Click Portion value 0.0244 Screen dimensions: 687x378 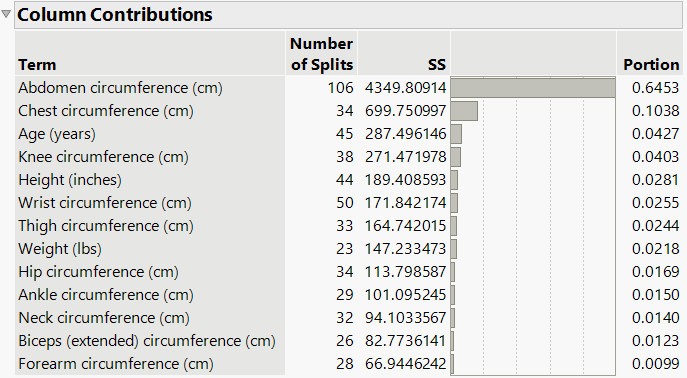click(655, 226)
